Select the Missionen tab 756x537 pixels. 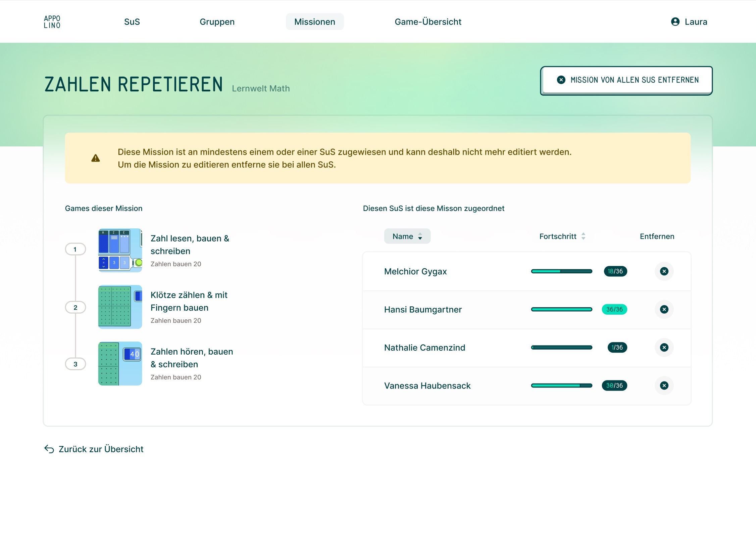[x=314, y=22]
